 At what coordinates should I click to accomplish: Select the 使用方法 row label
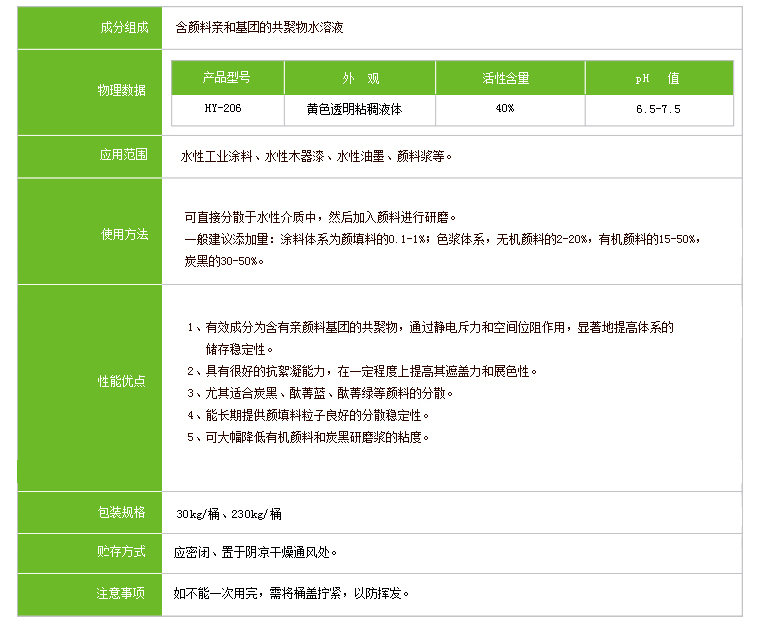(124, 234)
